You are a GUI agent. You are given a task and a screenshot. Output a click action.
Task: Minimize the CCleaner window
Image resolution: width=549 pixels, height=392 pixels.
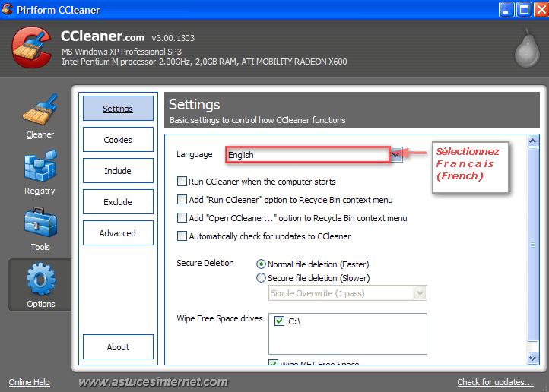tap(506, 9)
